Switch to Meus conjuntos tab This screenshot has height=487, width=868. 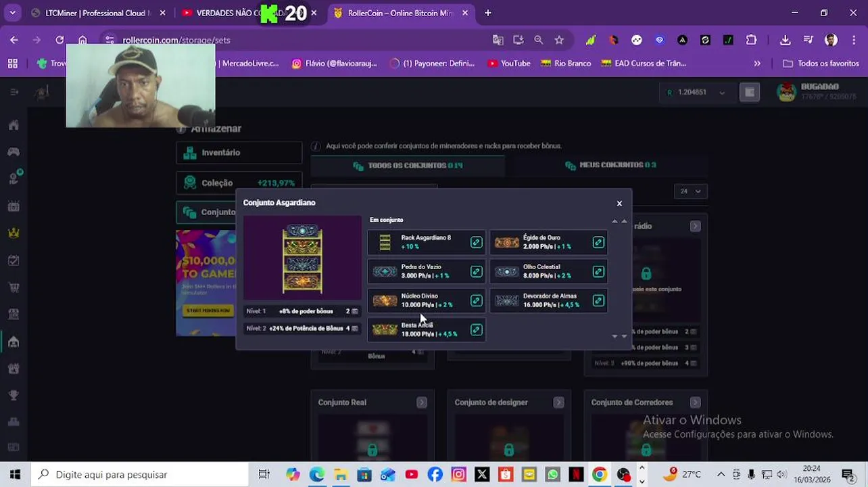[610, 165]
